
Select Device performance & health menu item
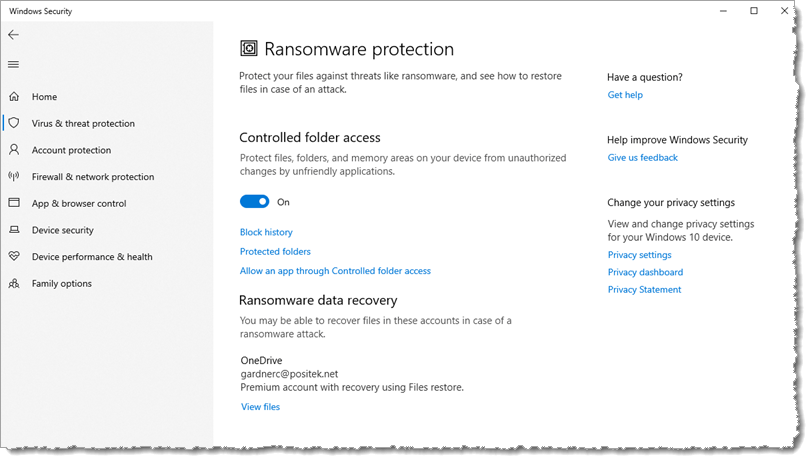coord(92,257)
